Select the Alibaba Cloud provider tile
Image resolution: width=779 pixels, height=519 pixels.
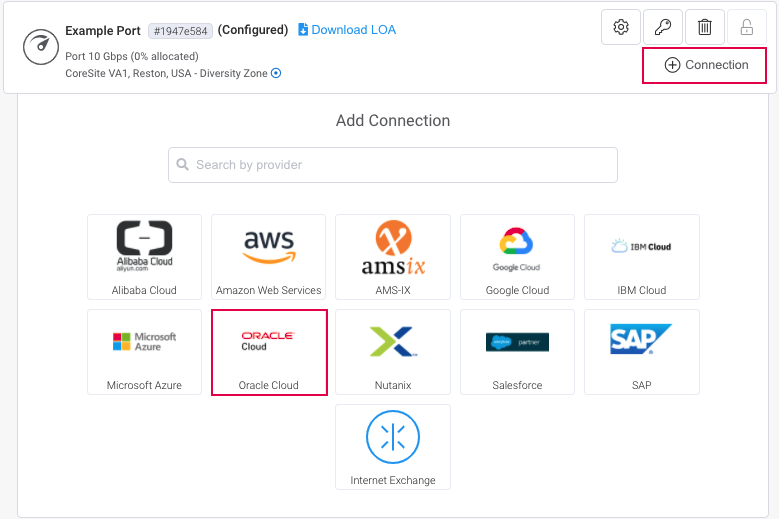coord(145,257)
